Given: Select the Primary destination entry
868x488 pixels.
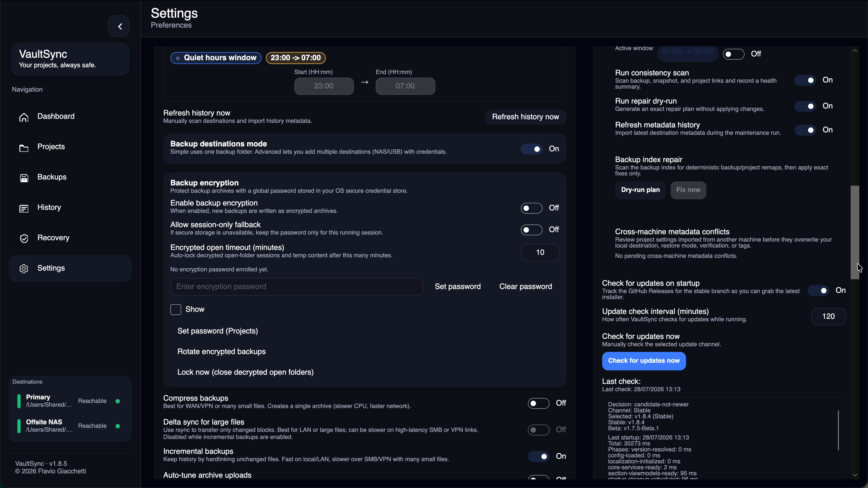Looking at the screenshot, I should click(x=70, y=401).
